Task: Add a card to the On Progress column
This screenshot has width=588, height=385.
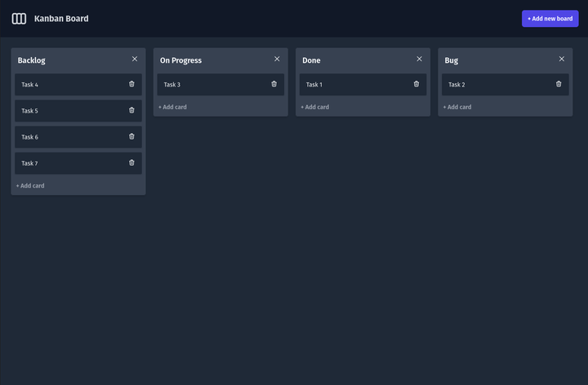Action: coord(172,107)
